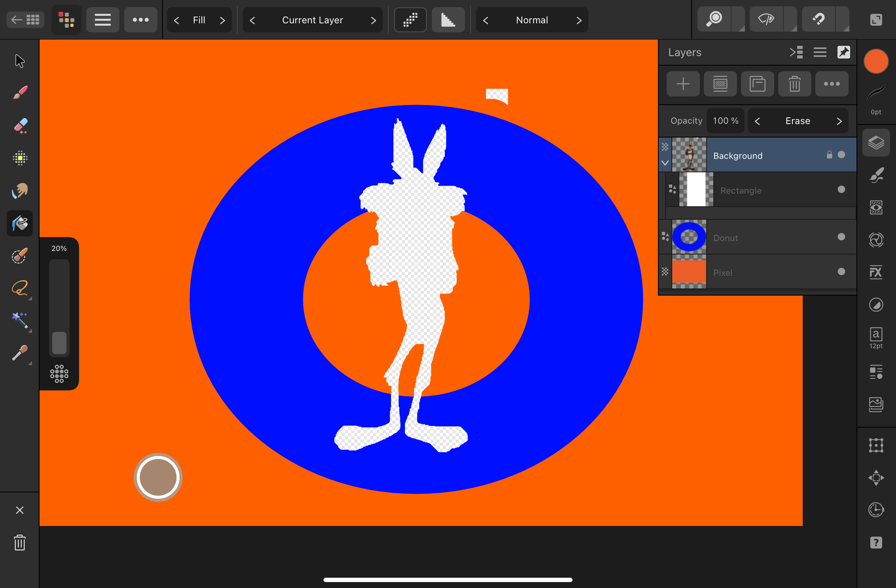Click the trash icon in left toolbar

20,543
